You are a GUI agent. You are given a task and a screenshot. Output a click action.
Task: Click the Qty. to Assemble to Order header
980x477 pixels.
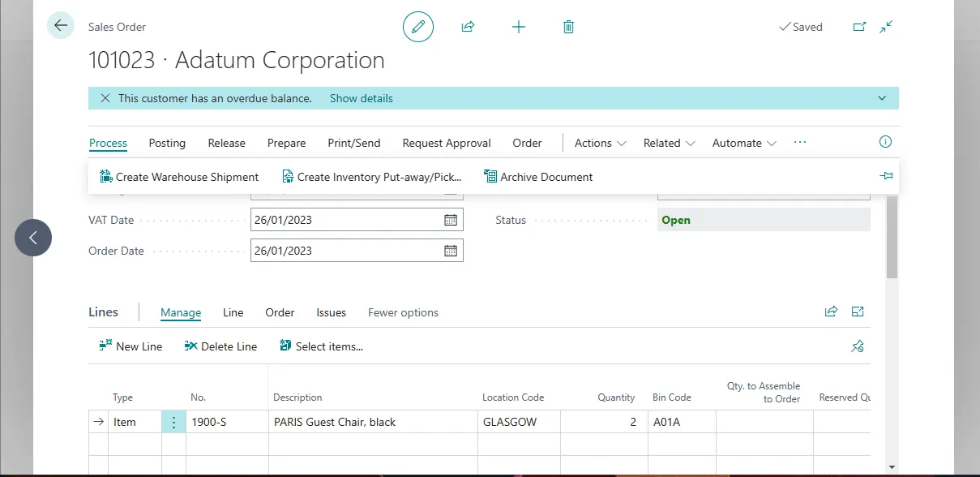764,393
